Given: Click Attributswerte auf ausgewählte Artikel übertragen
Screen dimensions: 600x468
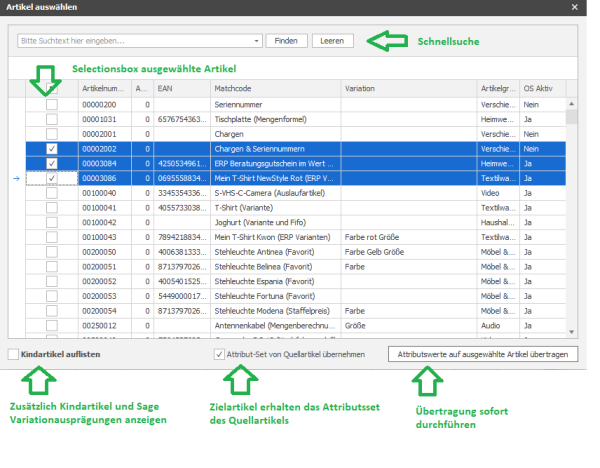Looking at the screenshot, I should click(x=482, y=355).
